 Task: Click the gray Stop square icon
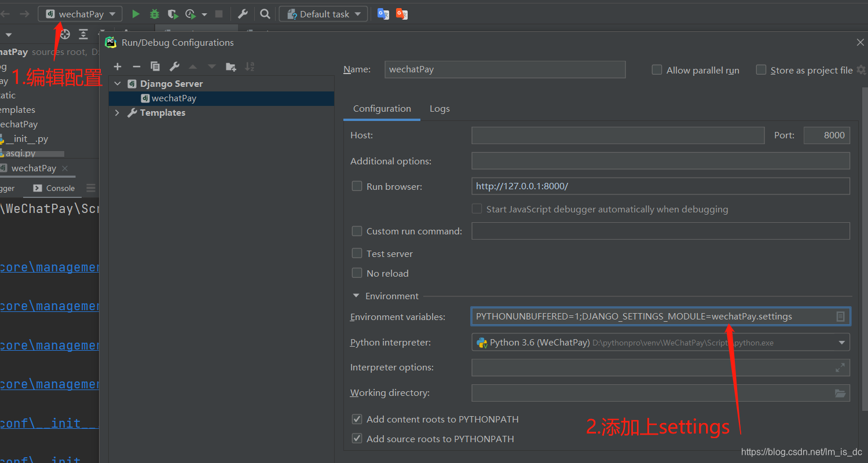219,14
